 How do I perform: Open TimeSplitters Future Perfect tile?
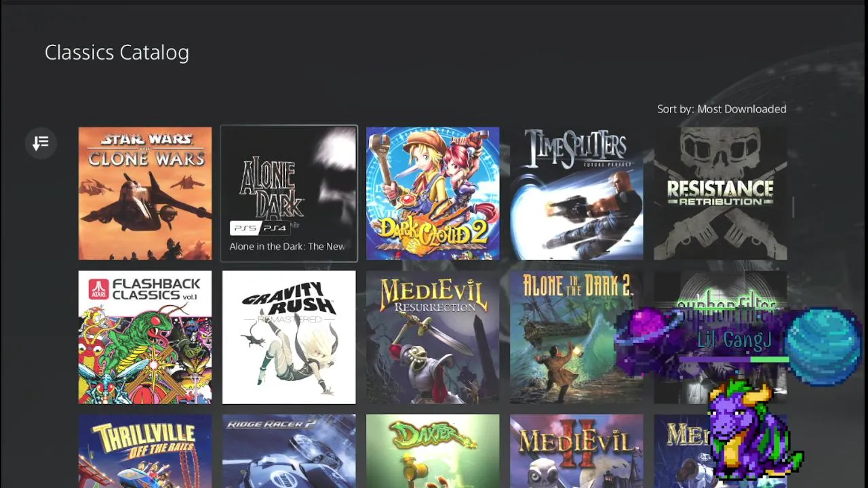576,194
